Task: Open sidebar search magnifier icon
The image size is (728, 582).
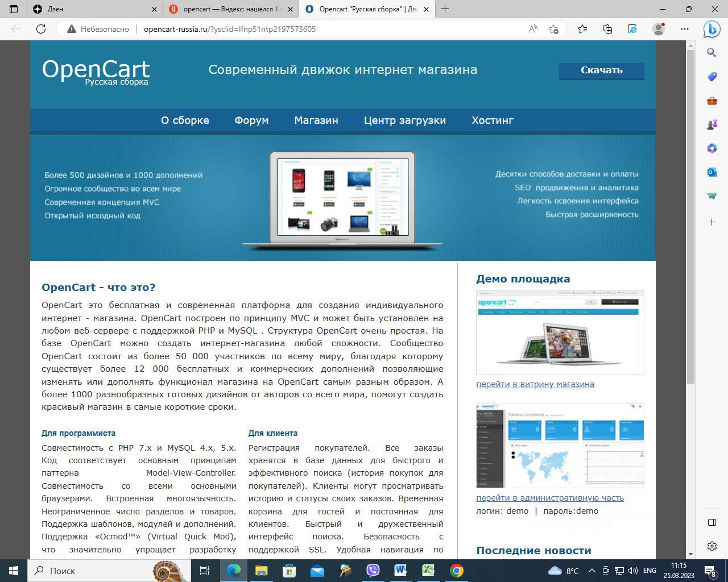Action: (712, 53)
